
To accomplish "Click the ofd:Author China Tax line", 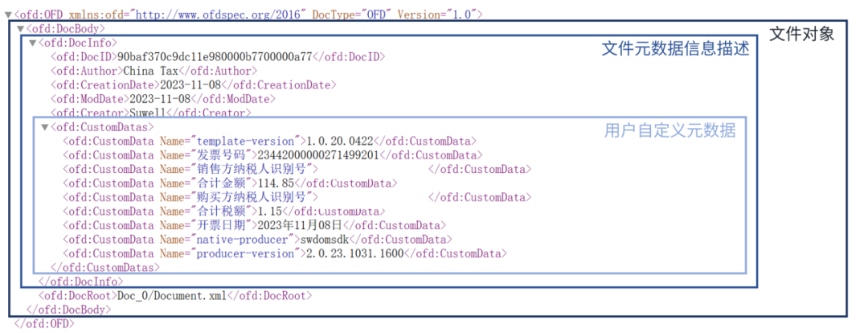I will (154, 71).
